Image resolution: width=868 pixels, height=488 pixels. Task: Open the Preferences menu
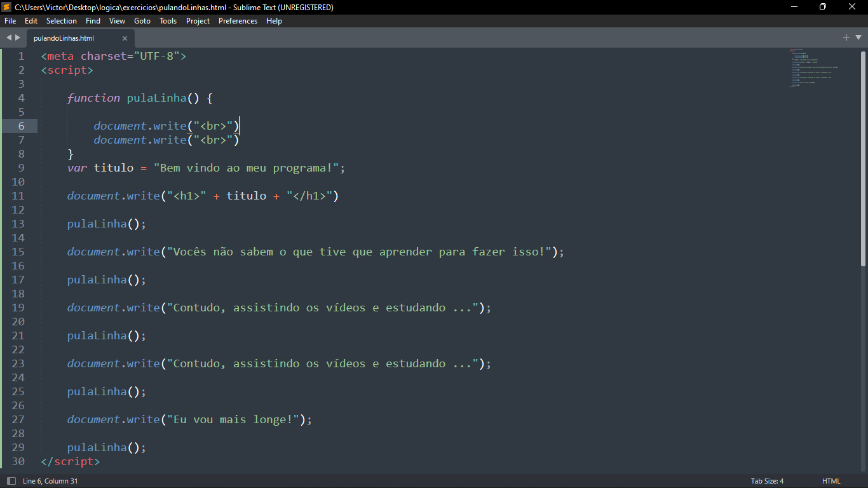pyautogui.click(x=238, y=21)
